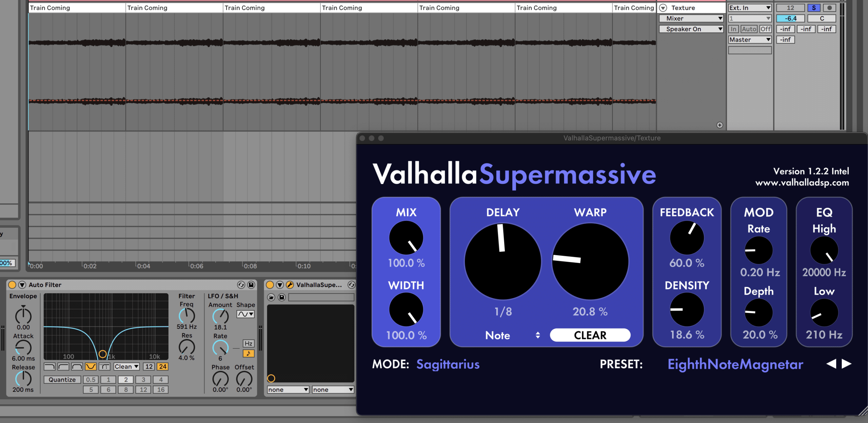
Task: Open the Mixer automation chooser dropdown
Action: click(691, 18)
